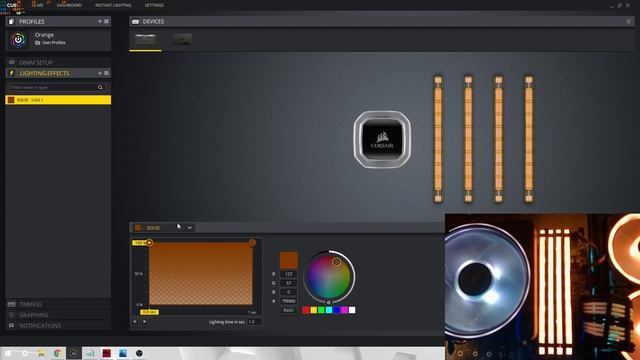The height and width of the screenshot is (360, 640).
Task: Click the Orange profile name
Action: pos(44,35)
